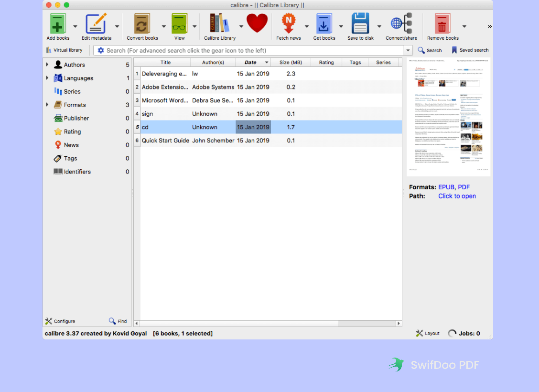The width and height of the screenshot is (539, 392).
Task: Click the Connect/share icon
Action: pos(401,23)
